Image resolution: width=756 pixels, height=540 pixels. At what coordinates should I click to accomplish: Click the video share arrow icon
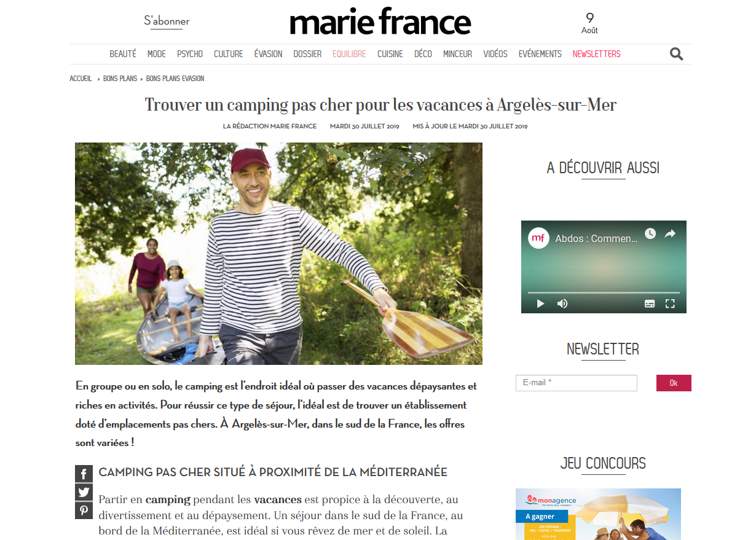point(670,233)
